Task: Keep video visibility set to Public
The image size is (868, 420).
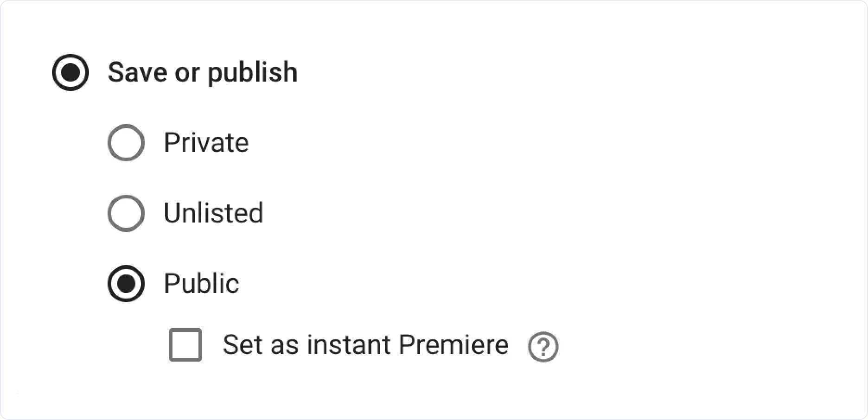Action: coord(126,284)
